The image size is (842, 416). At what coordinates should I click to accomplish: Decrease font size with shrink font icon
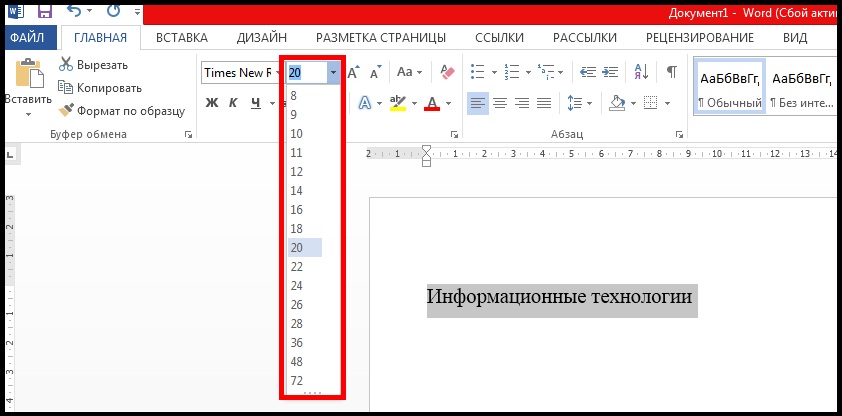(x=375, y=72)
